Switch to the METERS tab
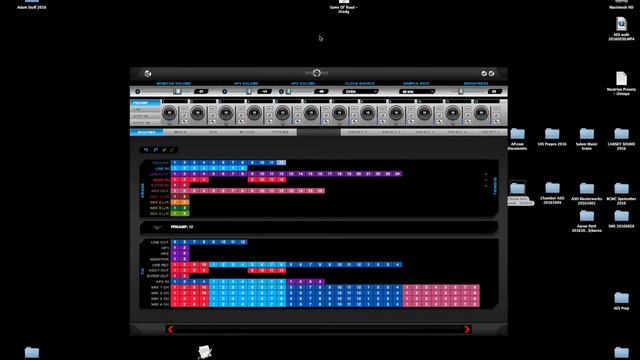 click(247, 132)
